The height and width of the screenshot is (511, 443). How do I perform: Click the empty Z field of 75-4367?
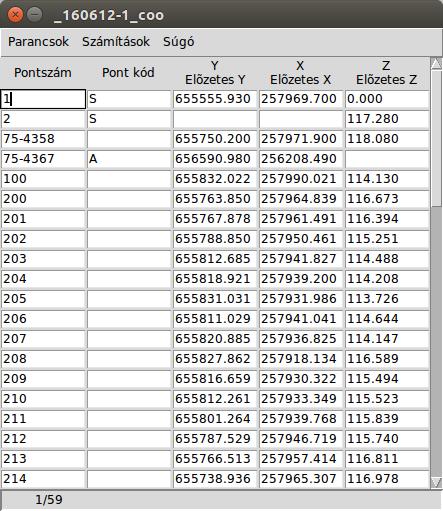click(x=387, y=159)
